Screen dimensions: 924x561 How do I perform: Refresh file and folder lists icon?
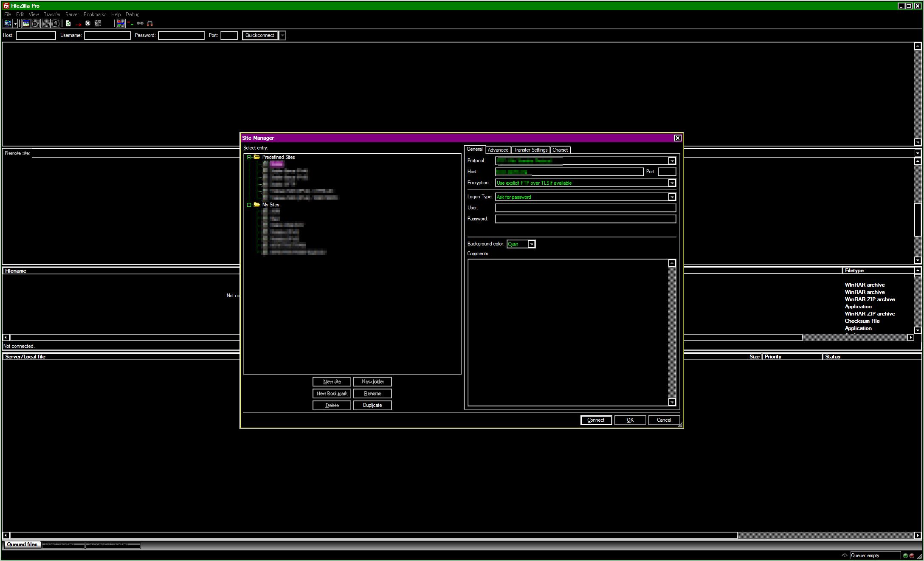[68, 23]
